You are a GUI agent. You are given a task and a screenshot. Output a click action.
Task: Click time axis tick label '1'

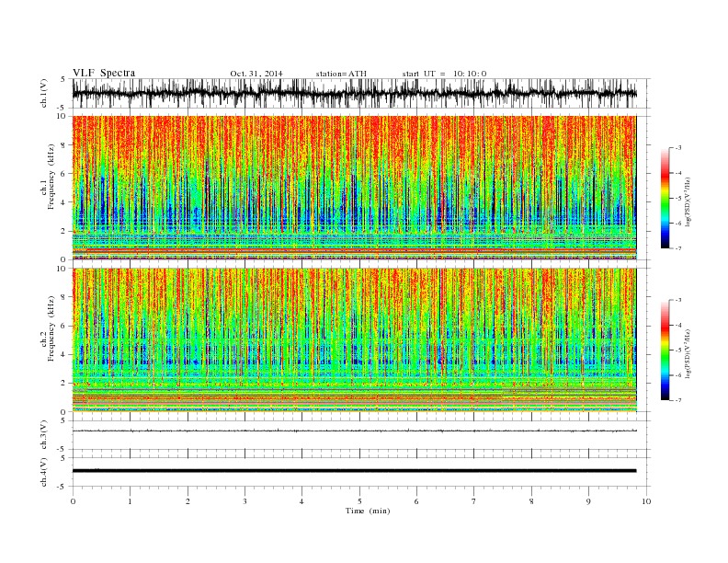130,501
